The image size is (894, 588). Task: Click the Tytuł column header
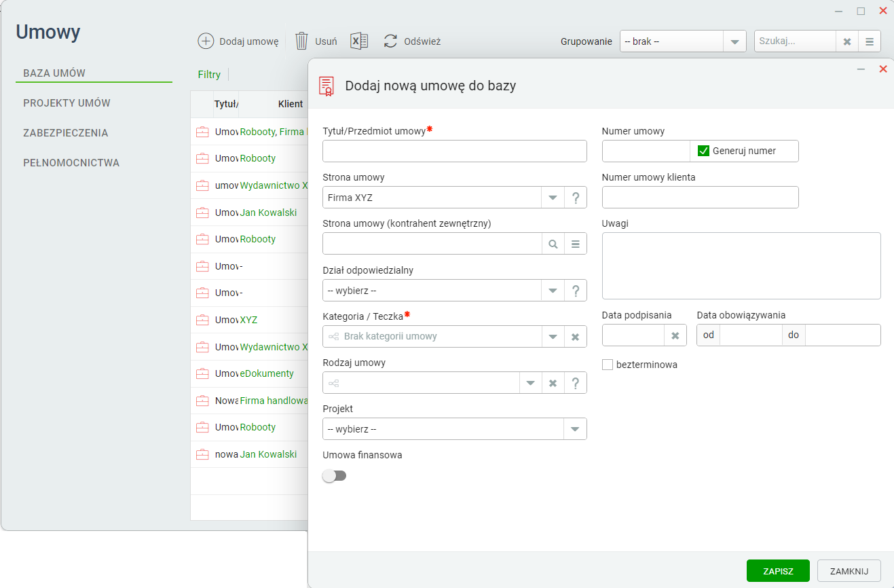pyautogui.click(x=226, y=104)
